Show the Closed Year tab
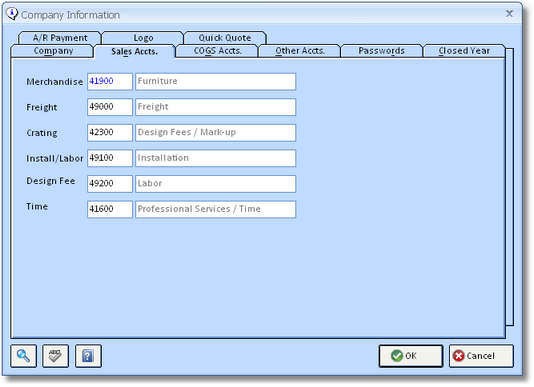 point(464,51)
